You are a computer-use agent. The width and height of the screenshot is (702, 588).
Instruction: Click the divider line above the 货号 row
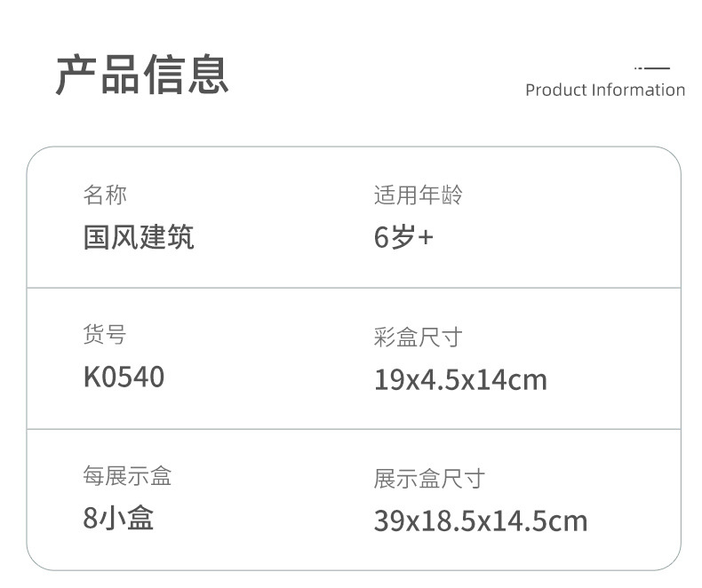tap(353, 288)
